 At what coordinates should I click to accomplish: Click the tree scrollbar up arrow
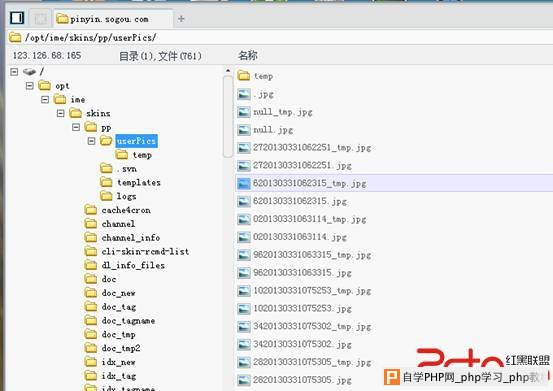pyautogui.click(x=228, y=71)
